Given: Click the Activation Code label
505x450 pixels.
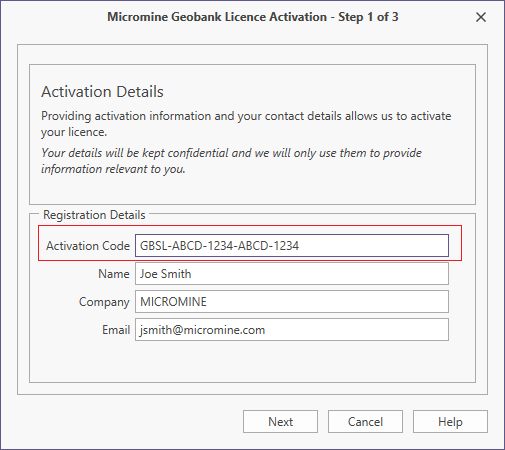Looking at the screenshot, I should (x=88, y=246).
